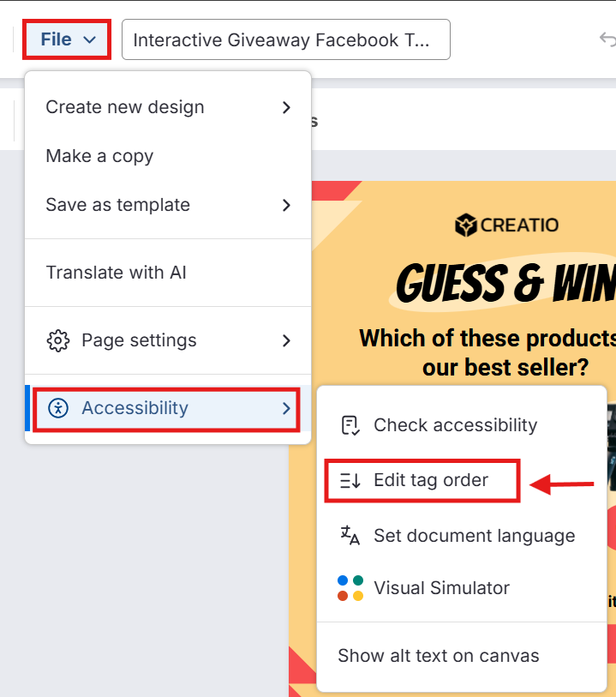Open the File dropdown menu
The image size is (616, 697).
point(68,39)
